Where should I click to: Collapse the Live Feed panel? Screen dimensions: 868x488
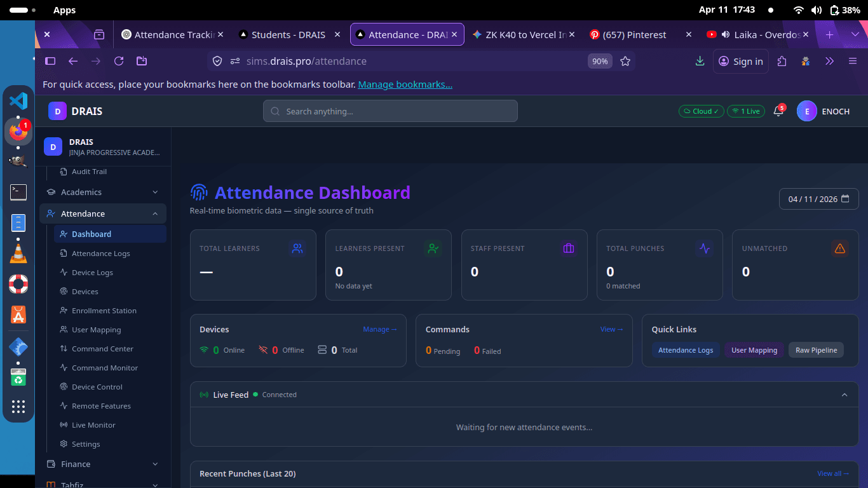[844, 395]
